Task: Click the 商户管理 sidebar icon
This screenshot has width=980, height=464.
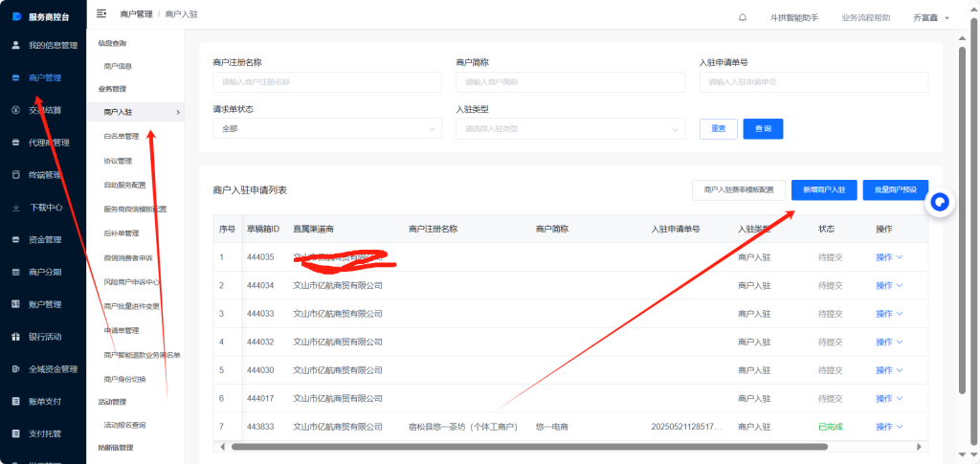Action: 16,77
